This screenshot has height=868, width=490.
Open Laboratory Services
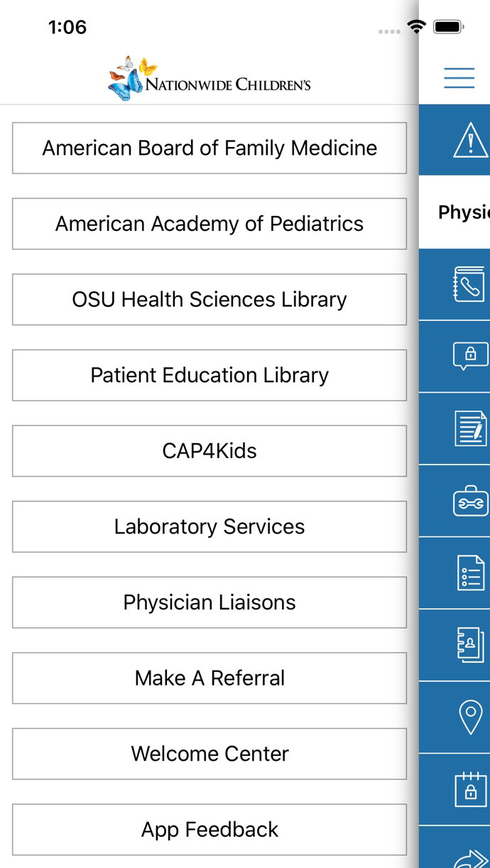coord(209,526)
